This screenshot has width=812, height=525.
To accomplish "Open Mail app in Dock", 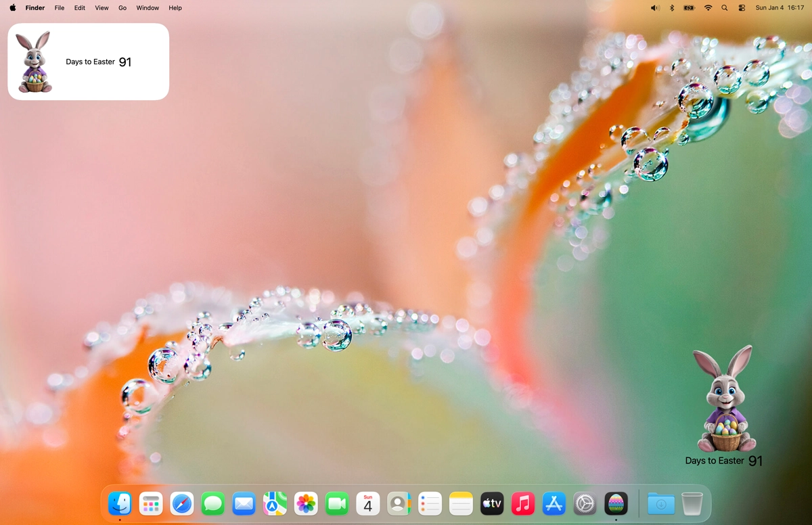I will [244, 503].
